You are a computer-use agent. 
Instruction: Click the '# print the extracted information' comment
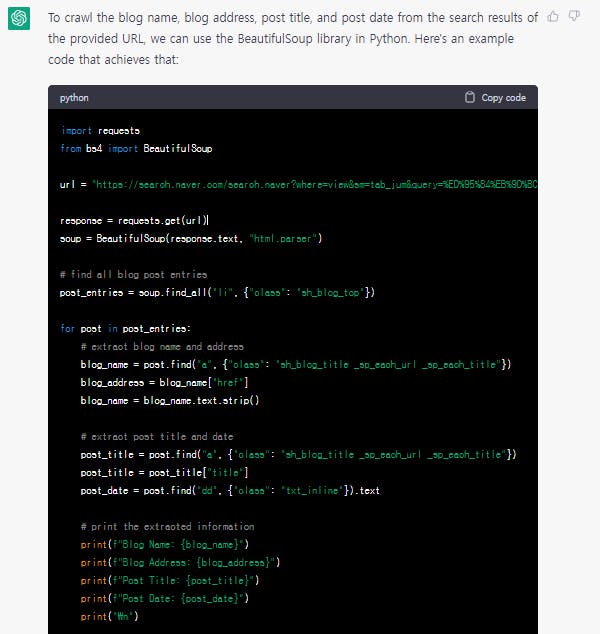167,526
